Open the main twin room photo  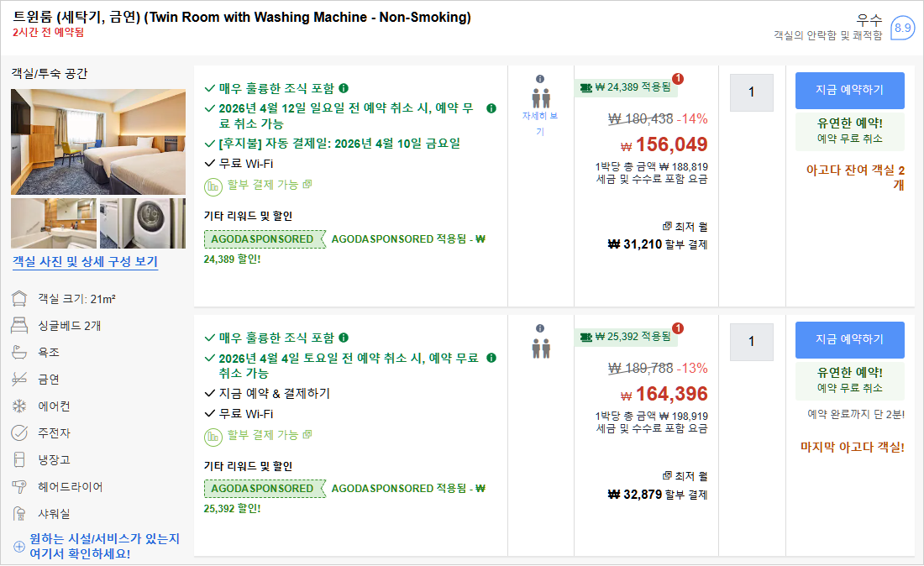(98, 141)
